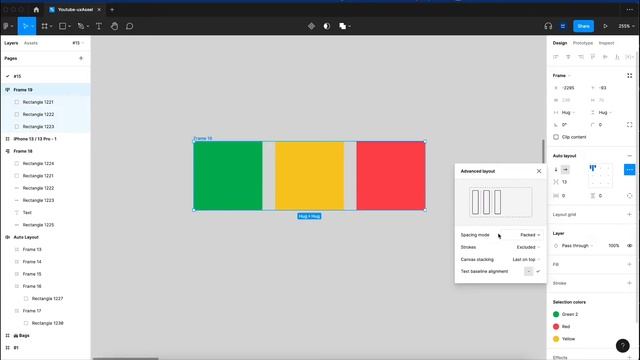640x360 pixels.
Task: Toggle layer visibility eye icon
Action: pyautogui.click(x=629, y=246)
